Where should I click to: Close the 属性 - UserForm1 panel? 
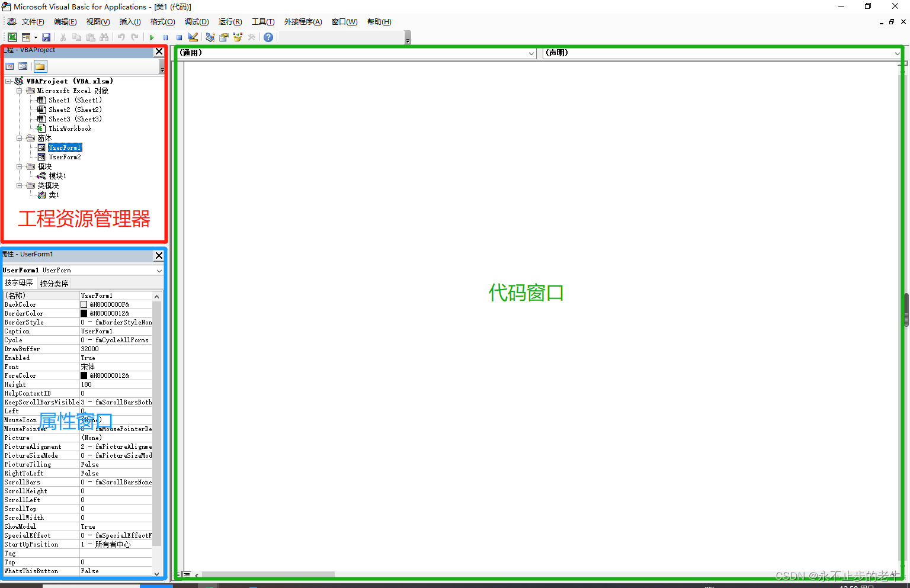(x=159, y=256)
